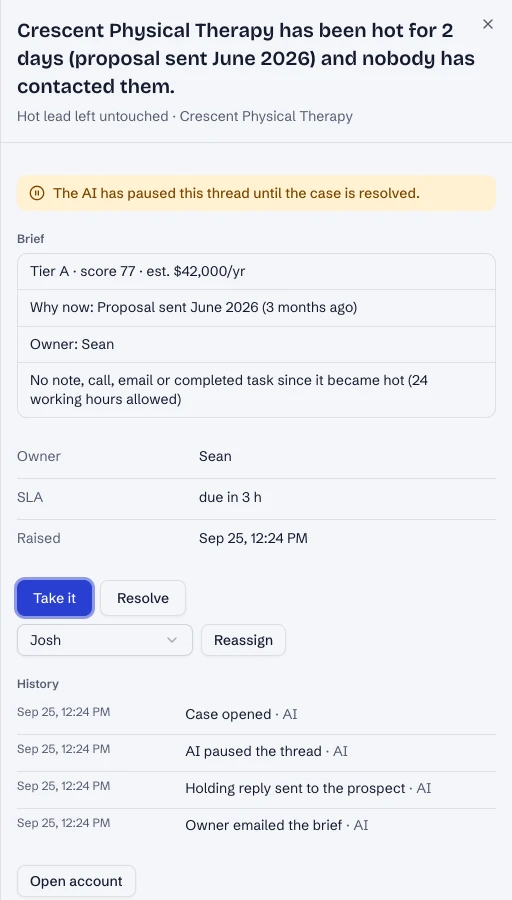
Task: Click the Raised Sep 25 timestamp value
Action: 253,538
